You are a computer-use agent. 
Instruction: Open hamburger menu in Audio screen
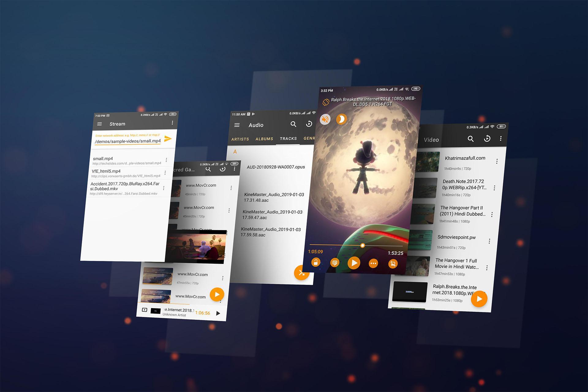(x=237, y=125)
